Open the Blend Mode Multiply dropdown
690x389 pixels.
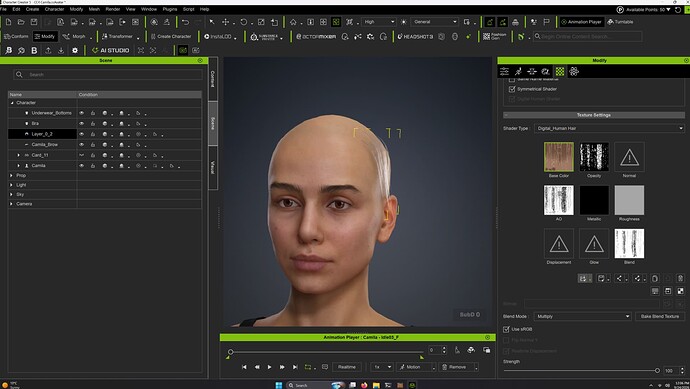[583, 316]
